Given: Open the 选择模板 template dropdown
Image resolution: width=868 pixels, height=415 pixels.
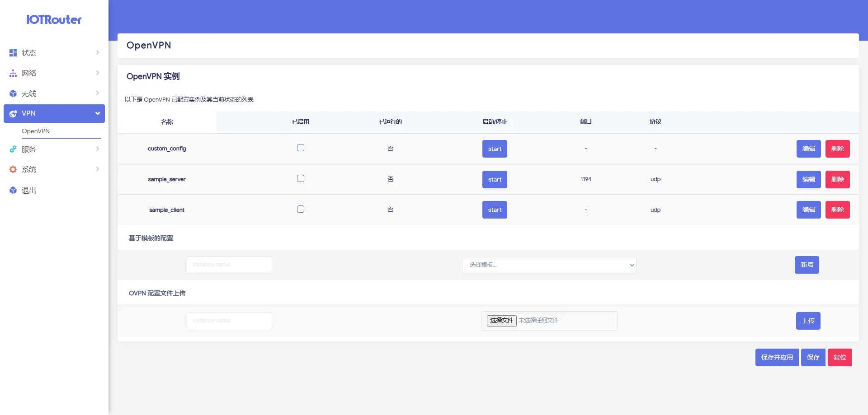Looking at the screenshot, I should (x=549, y=265).
